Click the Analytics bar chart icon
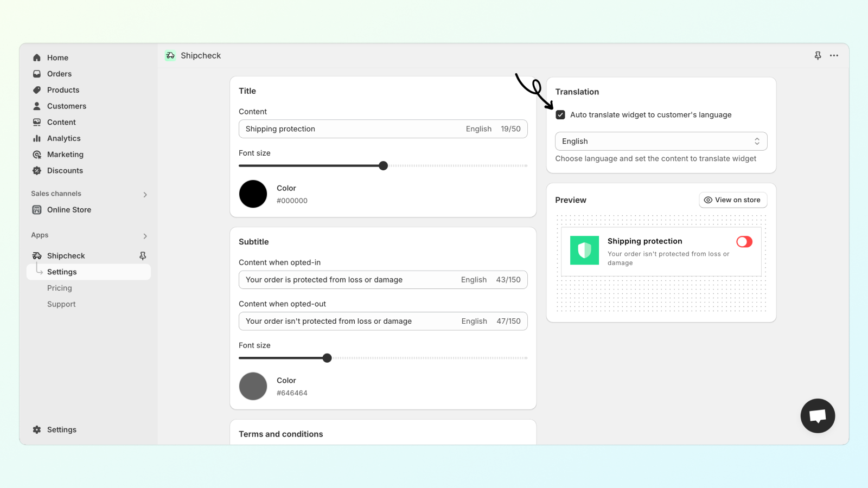The image size is (868, 488). point(37,138)
